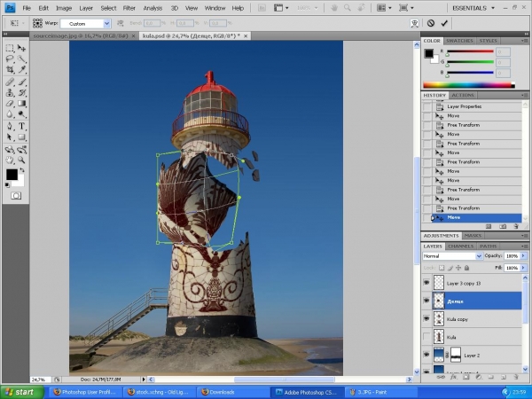532x399 pixels.
Task: Switch to the Swatches tab
Action: pos(459,41)
